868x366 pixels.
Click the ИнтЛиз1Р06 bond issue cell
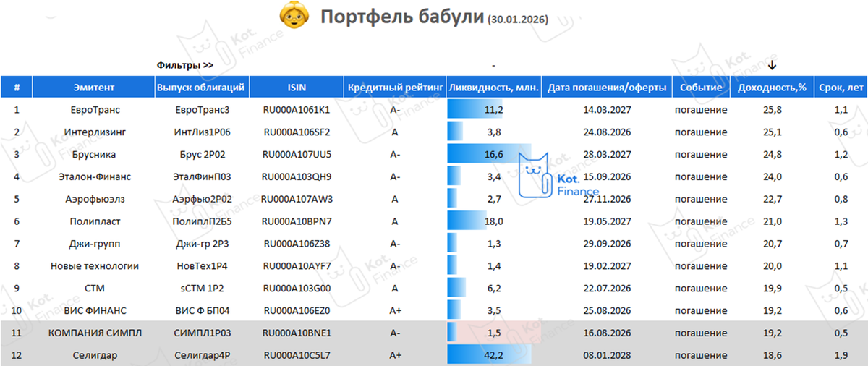202,132
